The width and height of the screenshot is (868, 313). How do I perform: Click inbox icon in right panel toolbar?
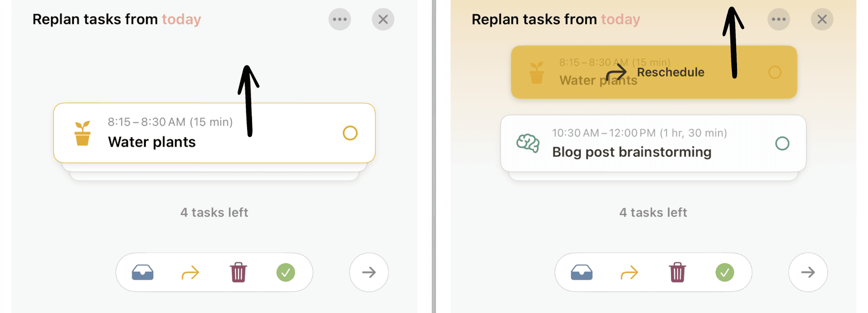pos(582,272)
